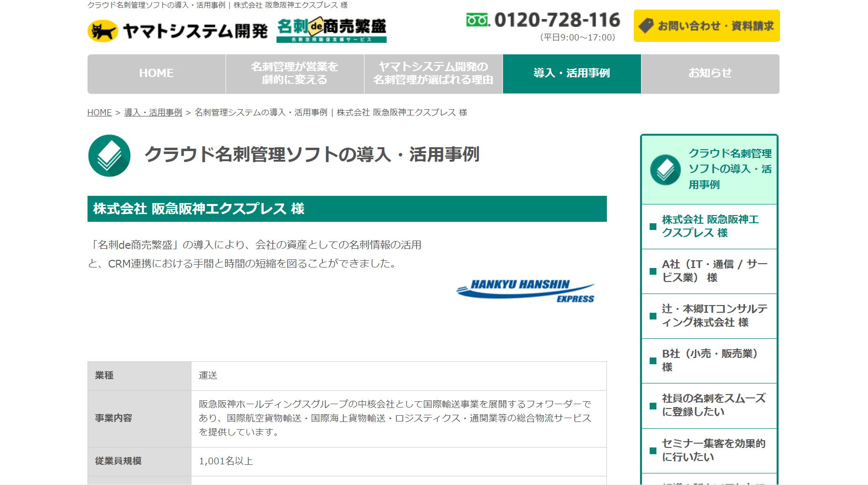Open お問い合わせ・資料請求 yellow button
Screen dimensions: 868x485
pos(706,26)
